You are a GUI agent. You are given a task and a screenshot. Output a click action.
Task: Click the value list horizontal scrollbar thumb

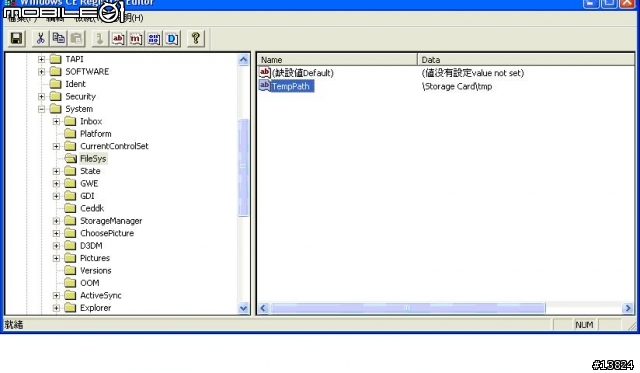click(x=407, y=308)
